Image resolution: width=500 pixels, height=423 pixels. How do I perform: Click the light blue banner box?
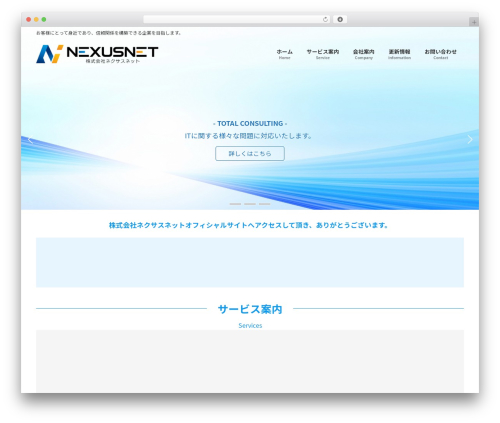(x=250, y=262)
